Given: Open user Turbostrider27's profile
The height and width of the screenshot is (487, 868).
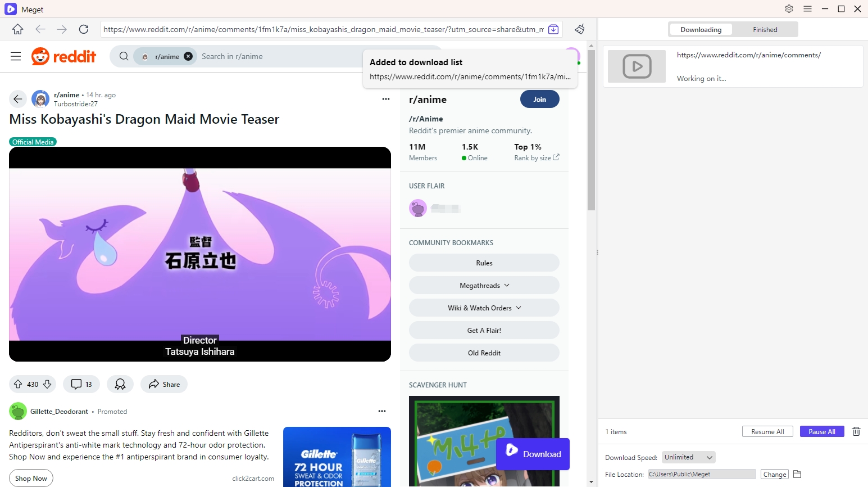Looking at the screenshot, I should tap(76, 103).
